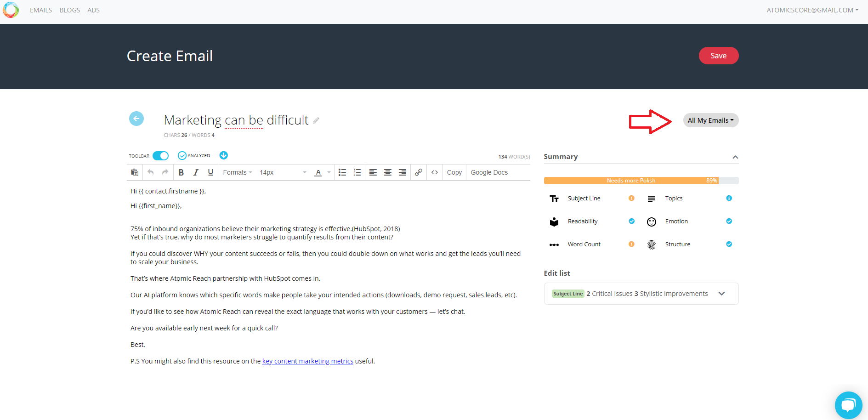868x420 pixels.
Task: Toggle italic formatting
Action: tap(196, 172)
